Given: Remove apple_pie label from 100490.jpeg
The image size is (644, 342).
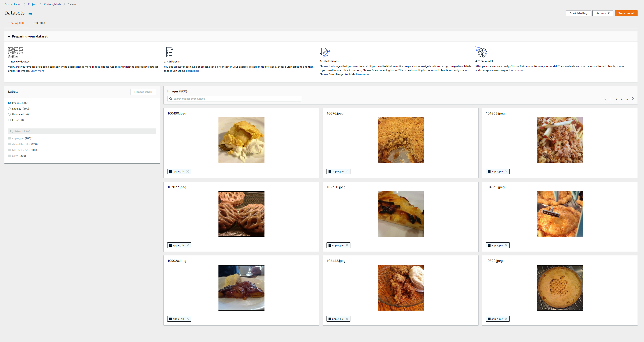Looking at the screenshot, I should 188,171.
